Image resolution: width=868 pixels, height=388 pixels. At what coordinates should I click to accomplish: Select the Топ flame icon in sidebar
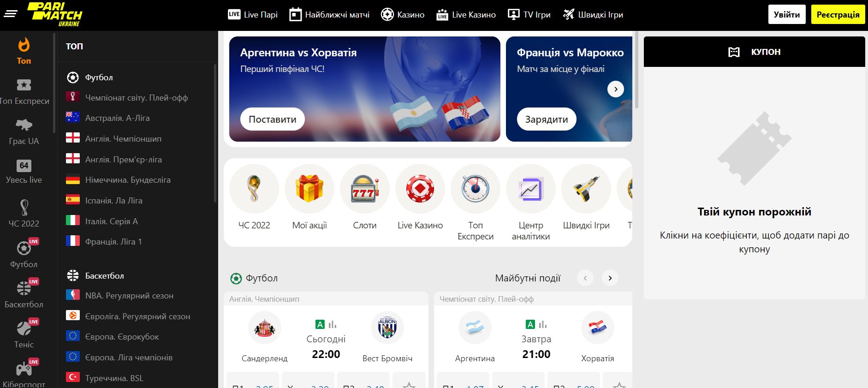click(x=24, y=45)
